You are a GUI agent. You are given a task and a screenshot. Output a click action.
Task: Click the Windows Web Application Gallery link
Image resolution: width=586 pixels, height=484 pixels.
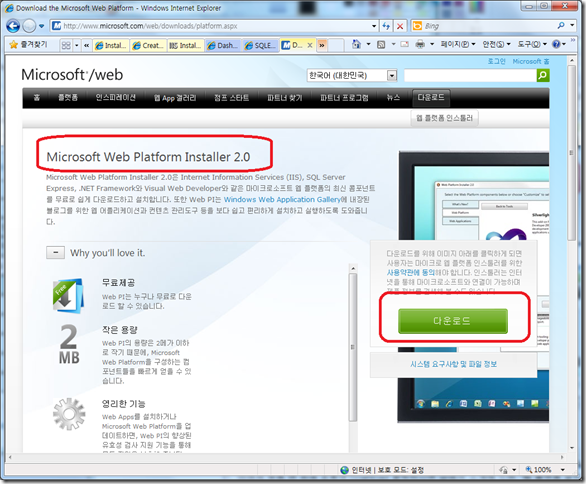click(282, 200)
